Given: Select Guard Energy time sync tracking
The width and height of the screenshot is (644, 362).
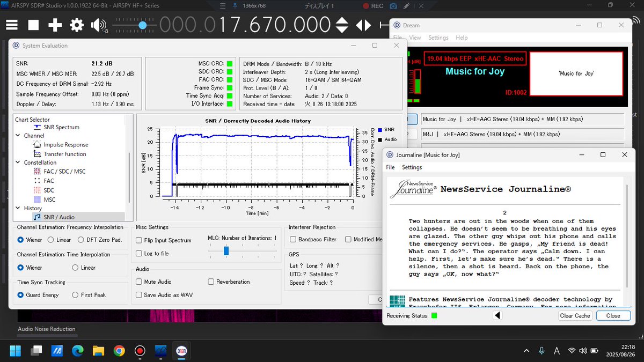Looking at the screenshot, I should coord(39,295).
